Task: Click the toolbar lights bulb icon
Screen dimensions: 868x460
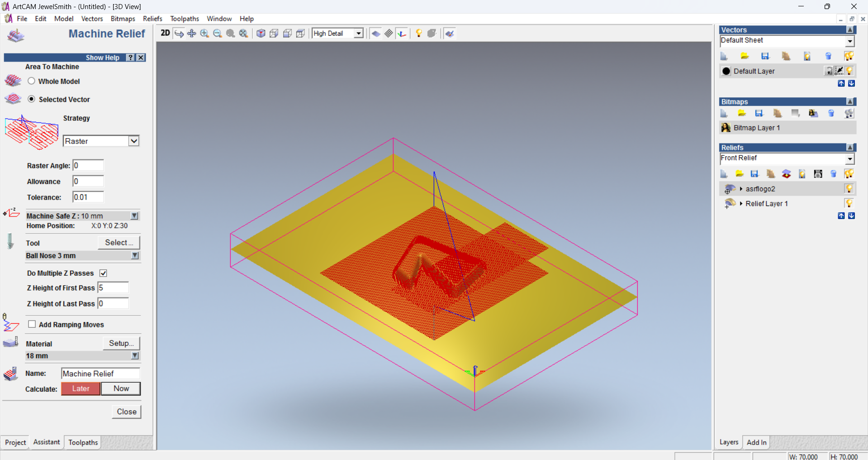Action: click(x=419, y=34)
